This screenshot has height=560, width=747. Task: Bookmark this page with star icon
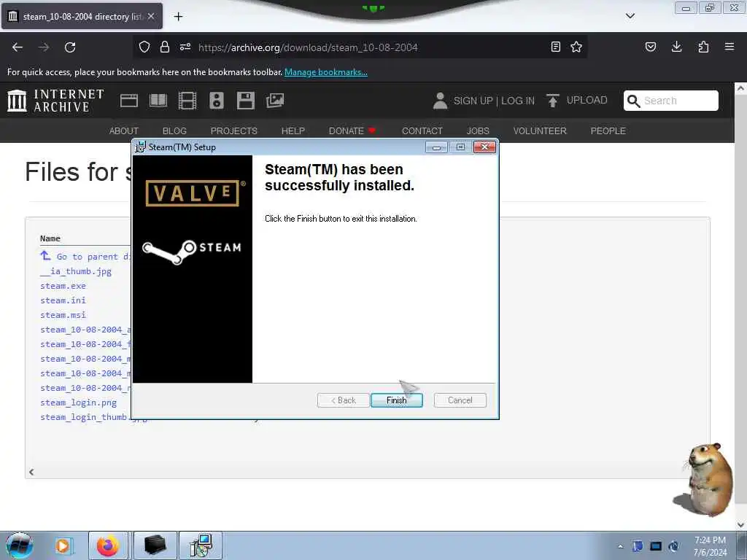pos(576,47)
